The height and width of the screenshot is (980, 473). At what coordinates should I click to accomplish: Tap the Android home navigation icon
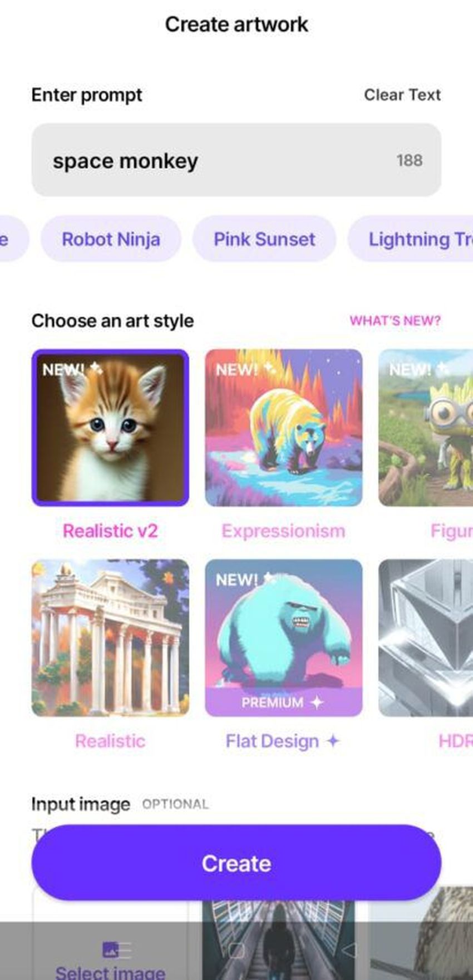tap(236, 950)
